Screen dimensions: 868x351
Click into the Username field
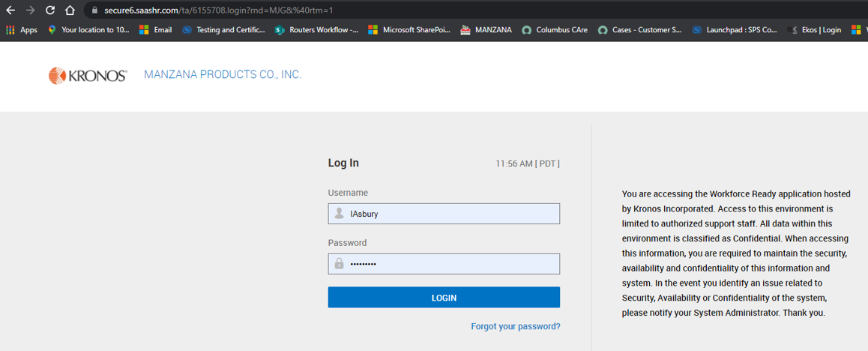tap(451, 214)
